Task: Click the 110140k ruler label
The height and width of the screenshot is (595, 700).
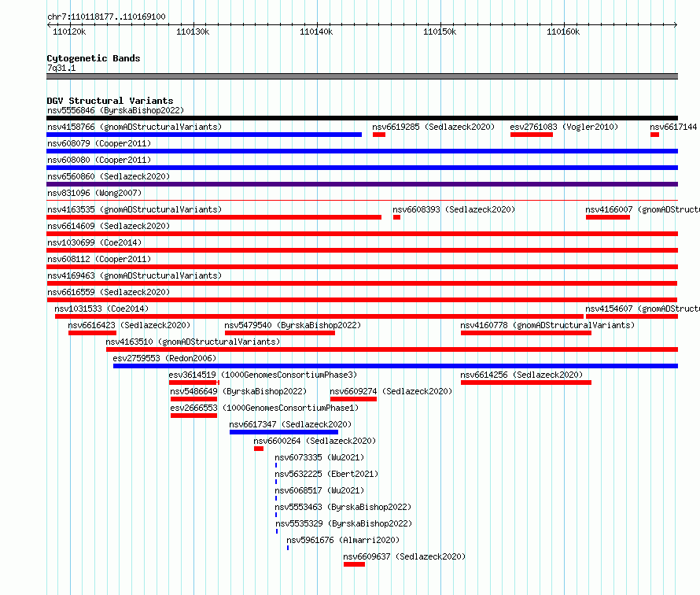Action: click(316, 31)
